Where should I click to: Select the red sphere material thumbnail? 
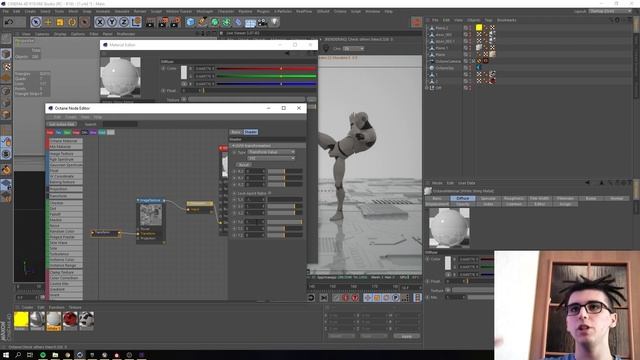click(70, 320)
